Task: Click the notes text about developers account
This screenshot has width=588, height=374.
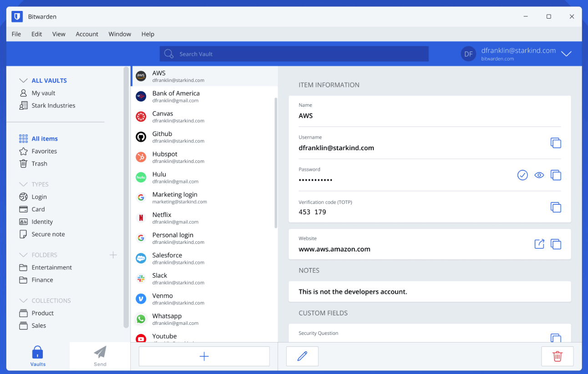Action: [x=353, y=292]
